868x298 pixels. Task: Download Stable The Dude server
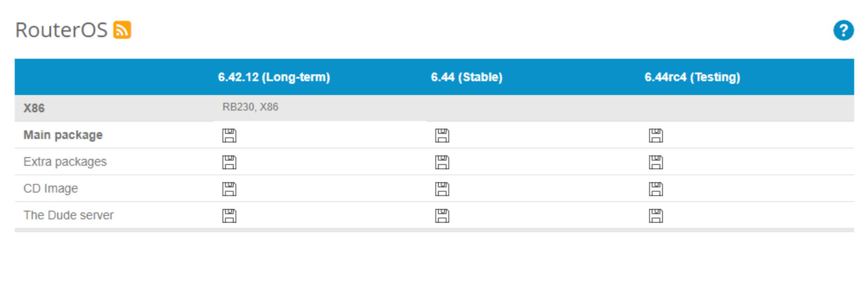coord(442,216)
